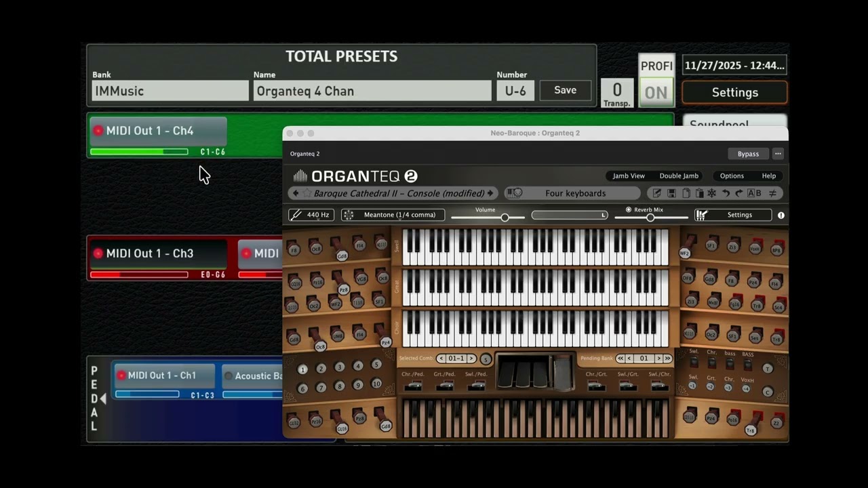Image resolution: width=868 pixels, height=488 pixels.
Task: Switch to Jamb View
Action: tap(629, 176)
